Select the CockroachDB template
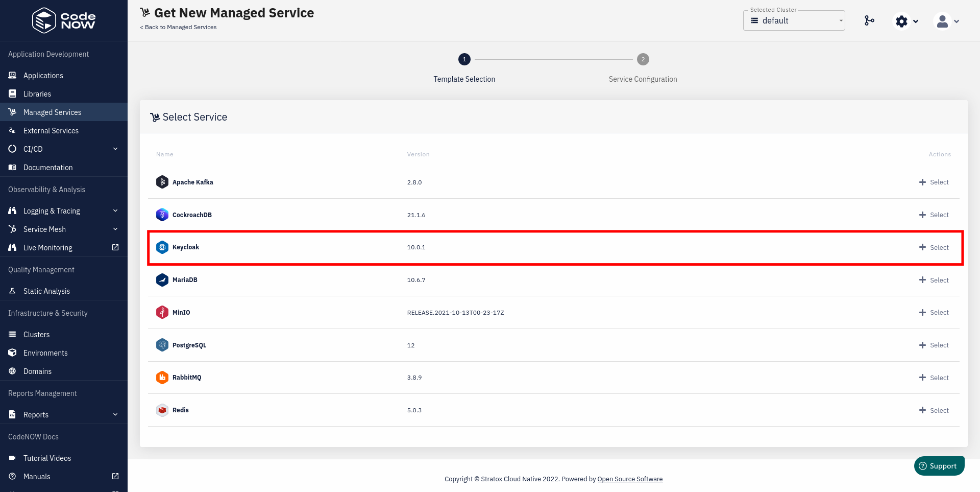The width and height of the screenshot is (980, 492). (934, 215)
